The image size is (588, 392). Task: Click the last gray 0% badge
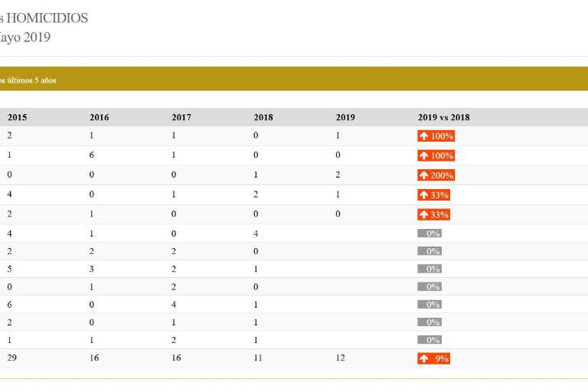430,340
